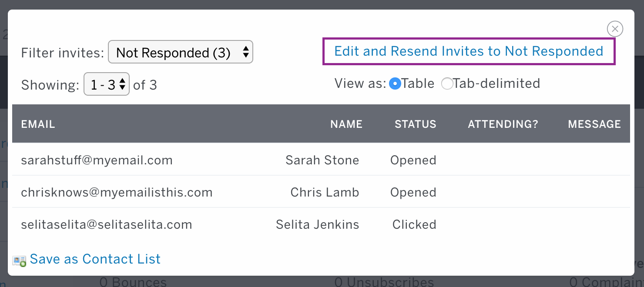The image size is (644, 287).
Task: Click sarahstuff@myemail.com email cell
Action: [97, 160]
